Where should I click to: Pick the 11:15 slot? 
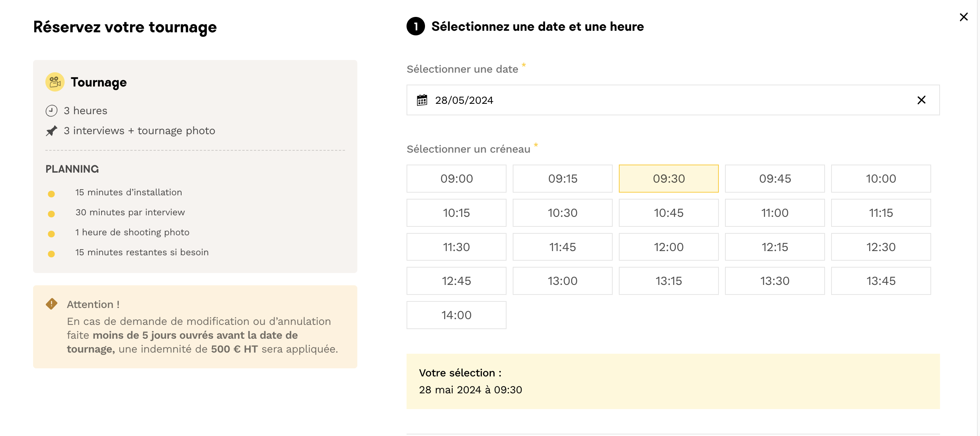pyautogui.click(x=881, y=213)
